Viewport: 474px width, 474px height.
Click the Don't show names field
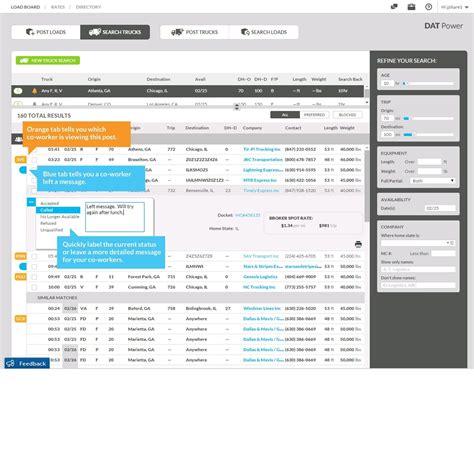(x=418, y=285)
